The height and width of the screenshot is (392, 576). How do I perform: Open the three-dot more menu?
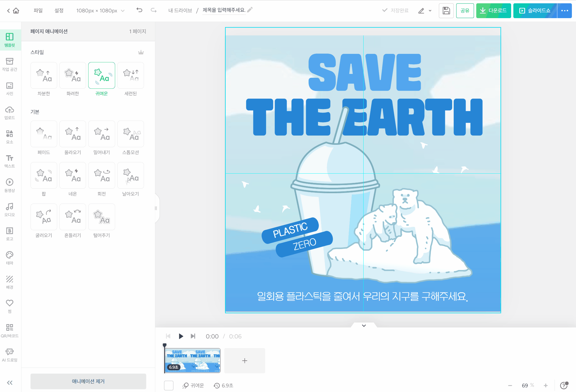[x=565, y=11]
